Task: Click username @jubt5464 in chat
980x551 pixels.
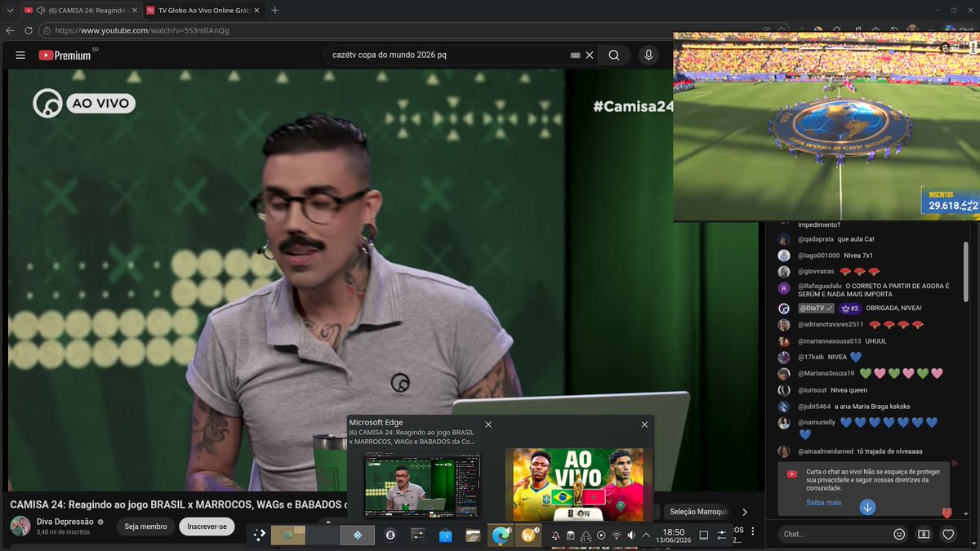Action: pyautogui.click(x=814, y=406)
